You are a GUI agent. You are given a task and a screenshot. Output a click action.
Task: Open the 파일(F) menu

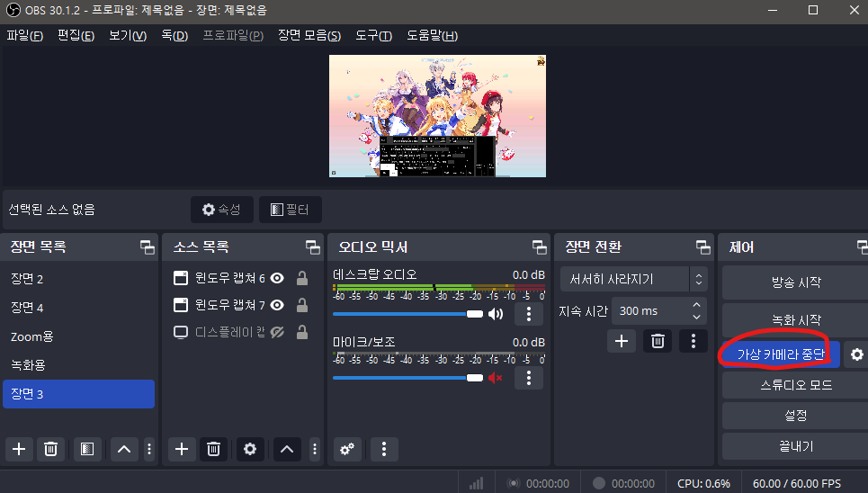point(25,36)
